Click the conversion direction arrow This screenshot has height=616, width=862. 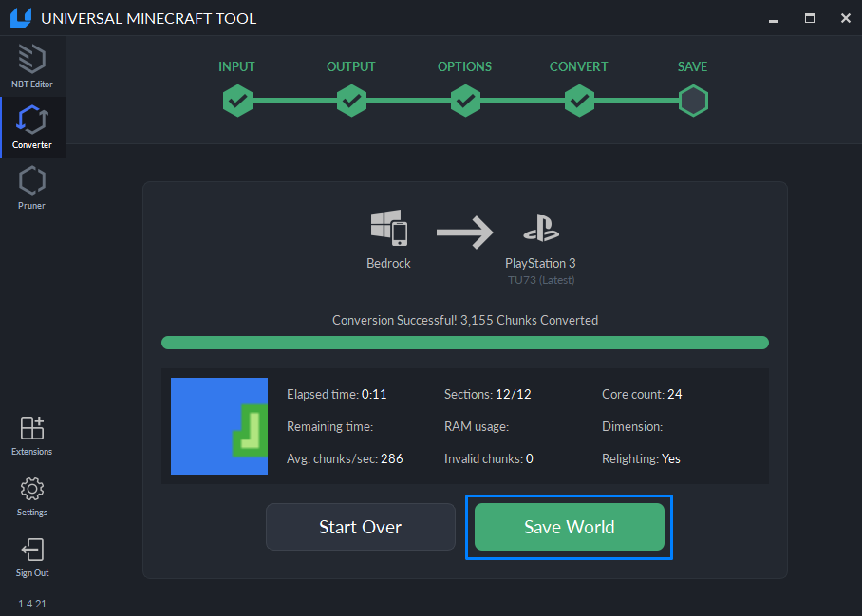464,233
